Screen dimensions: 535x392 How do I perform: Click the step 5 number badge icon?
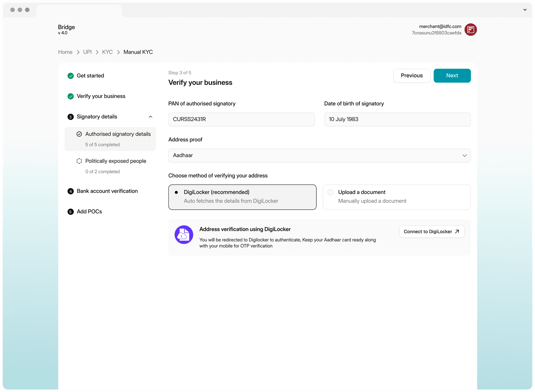pos(70,212)
